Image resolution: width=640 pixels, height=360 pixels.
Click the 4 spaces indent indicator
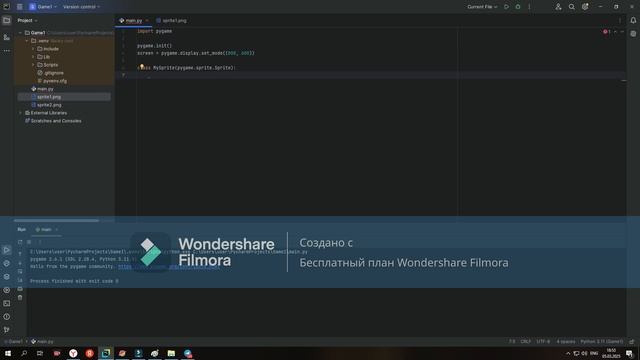[x=566, y=342]
